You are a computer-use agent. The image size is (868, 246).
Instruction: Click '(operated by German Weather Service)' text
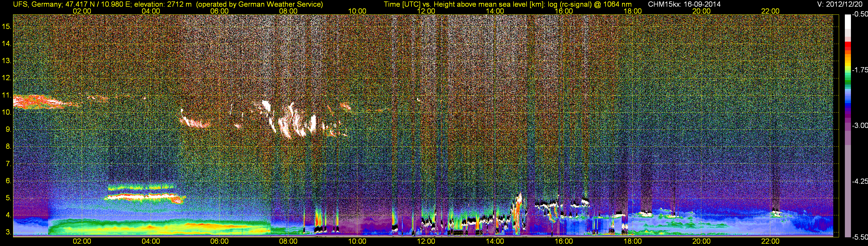pyautogui.click(x=260, y=4)
